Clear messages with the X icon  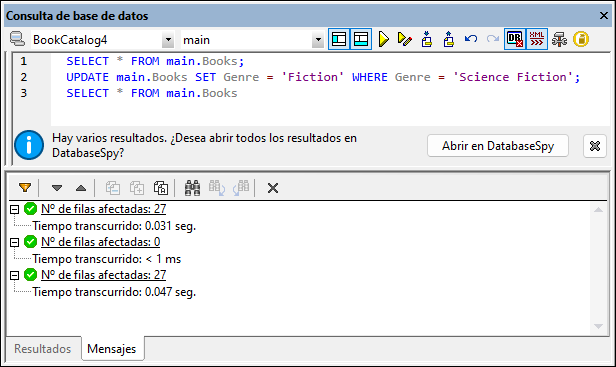pyautogui.click(x=273, y=188)
